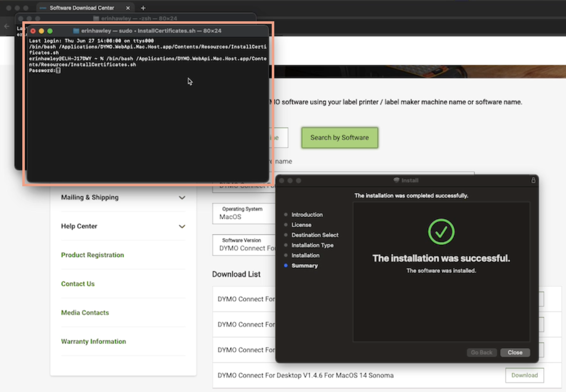Click the background zsh terminal title bar
The image size is (566, 392).
pos(135,18)
